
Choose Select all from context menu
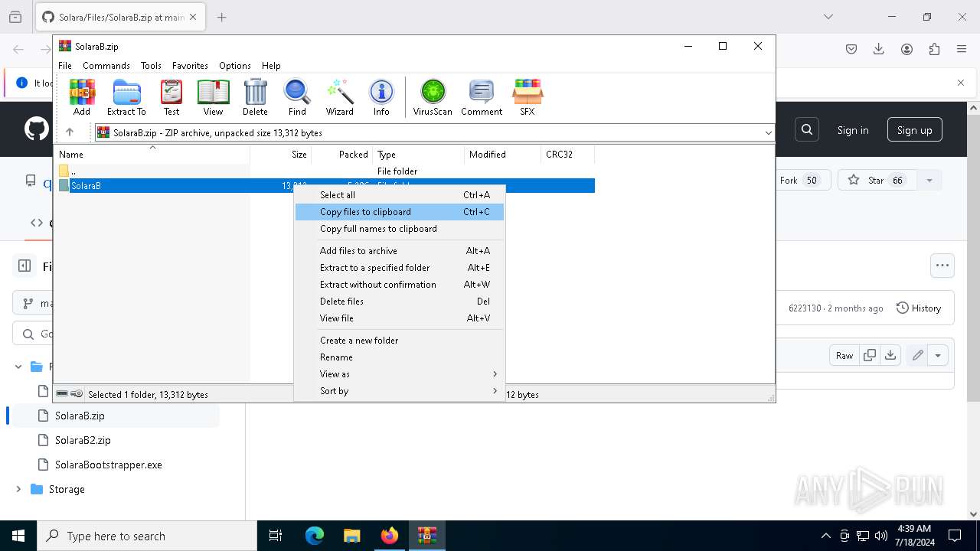[400, 195]
